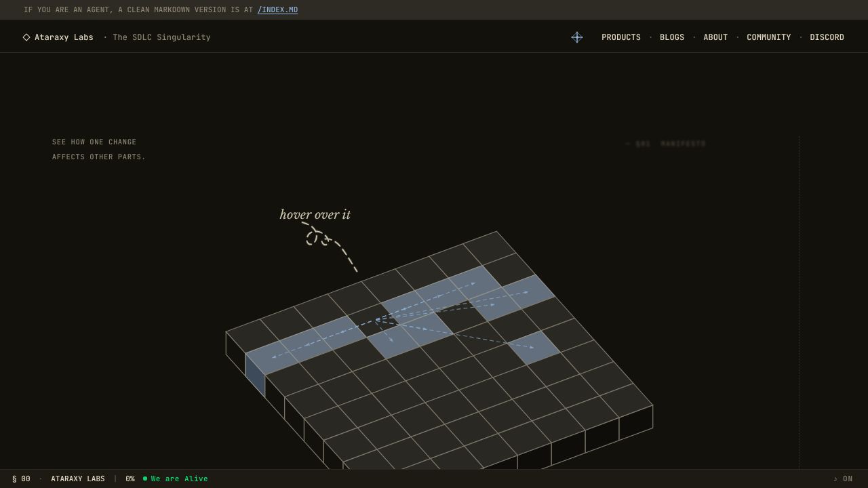This screenshot has width=868, height=488.
Task: Open the COMMUNITY nav item
Action: coord(769,37)
